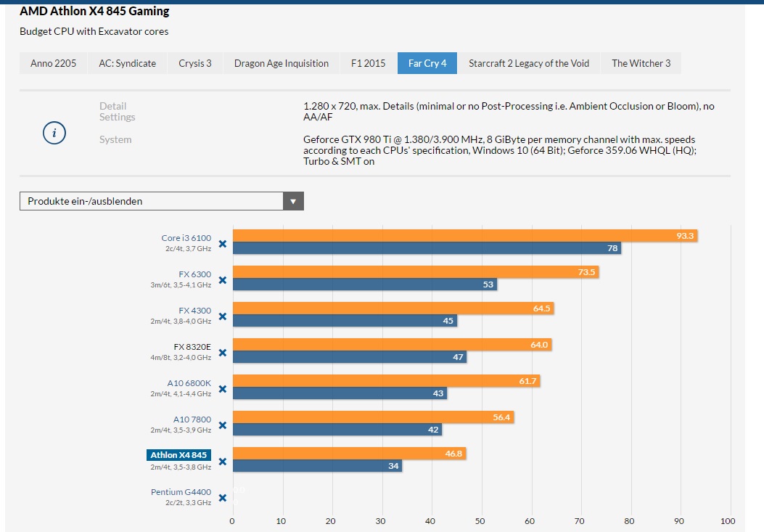The width and height of the screenshot is (764, 532).
Task: Click the orange 93.3 bar for Core i3
Action: [x=465, y=236]
